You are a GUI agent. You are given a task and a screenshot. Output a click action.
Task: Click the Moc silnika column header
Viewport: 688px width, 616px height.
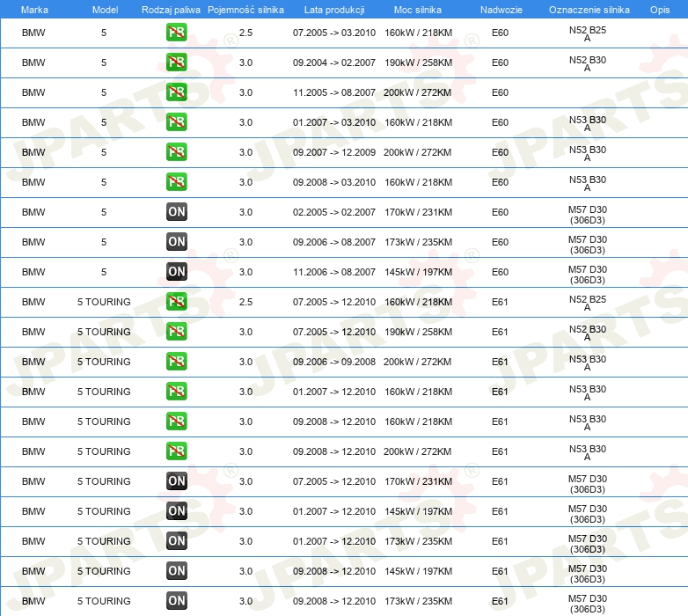[418, 10]
